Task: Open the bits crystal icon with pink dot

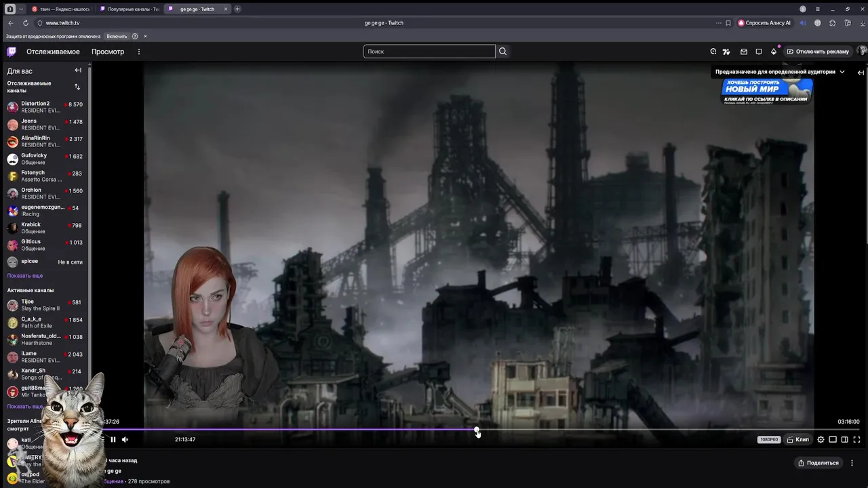Action: click(774, 52)
